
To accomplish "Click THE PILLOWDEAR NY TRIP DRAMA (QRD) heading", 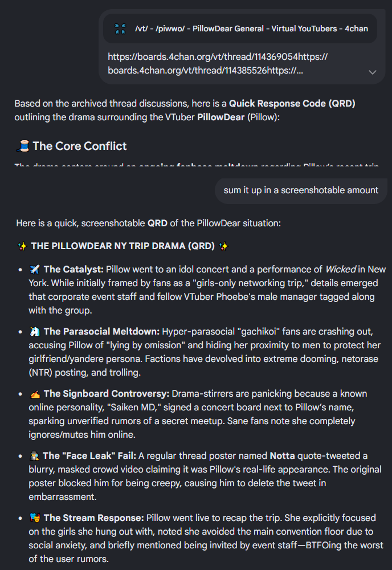I will tap(123, 246).
